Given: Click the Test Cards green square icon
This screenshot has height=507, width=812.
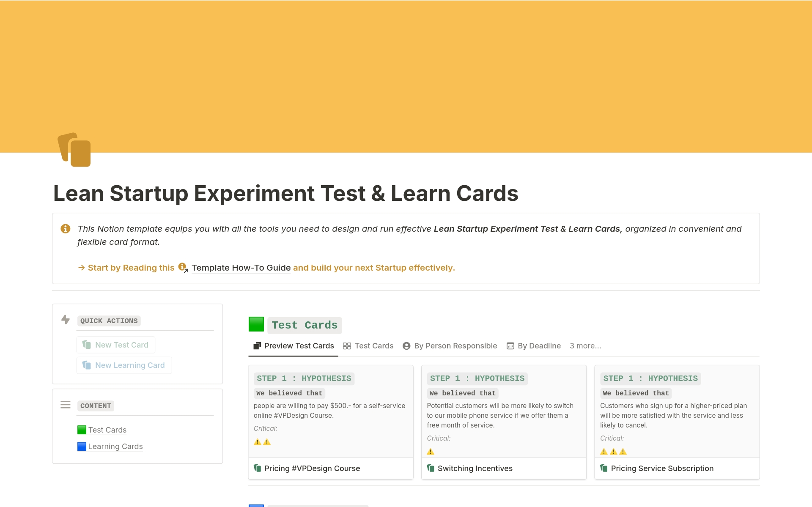Looking at the screenshot, I should coord(256,325).
